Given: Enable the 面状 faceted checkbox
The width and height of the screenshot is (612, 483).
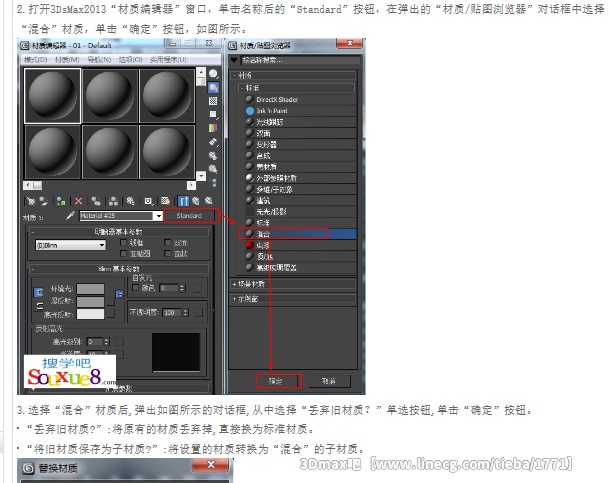Looking at the screenshot, I should click(168, 254).
